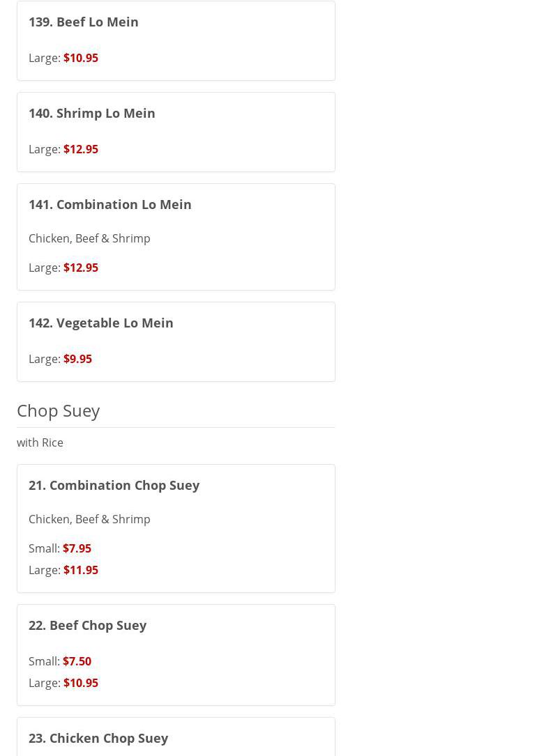The image size is (537, 756).
Task: Click the Chop Suey section heading
Action: point(59,410)
